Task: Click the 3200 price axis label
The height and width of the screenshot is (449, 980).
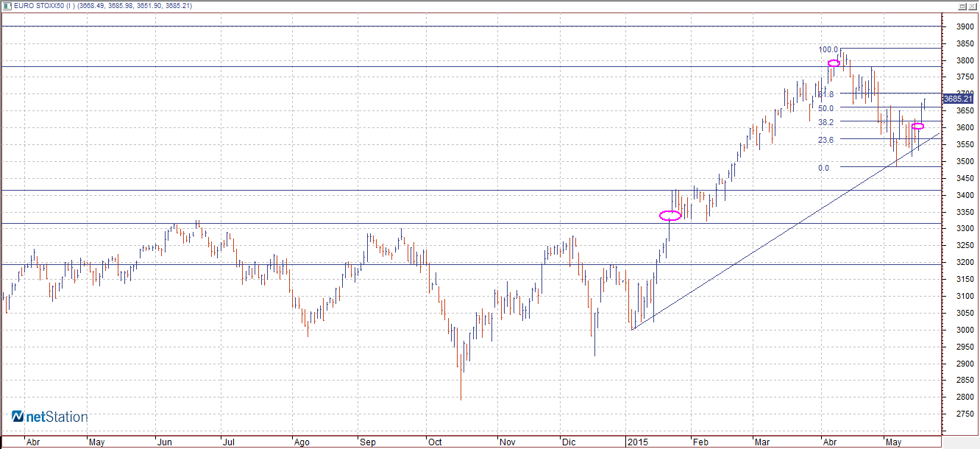Action: pos(964,263)
